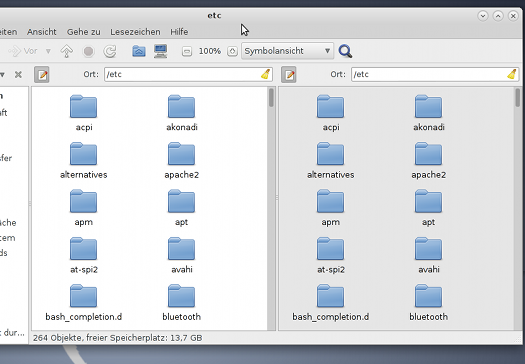The width and height of the screenshot is (525, 364).
Task: Clear the right pane location field
Action: pyautogui.click(x=512, y=74)
